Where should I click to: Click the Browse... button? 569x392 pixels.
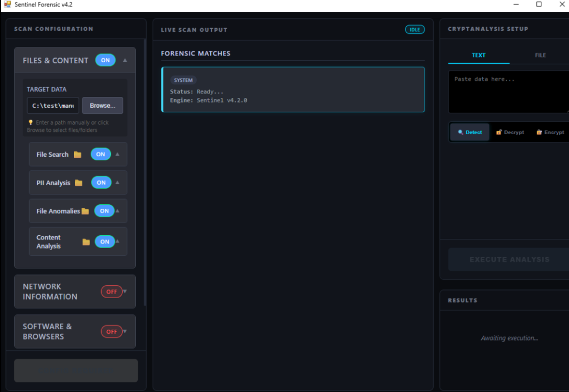pyautogui.click(x=102, y=106)
